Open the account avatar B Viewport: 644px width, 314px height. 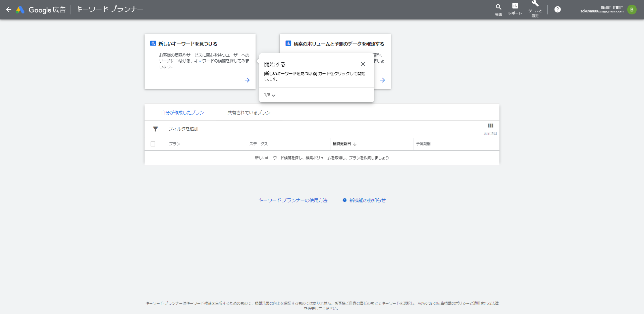point(632,9)
